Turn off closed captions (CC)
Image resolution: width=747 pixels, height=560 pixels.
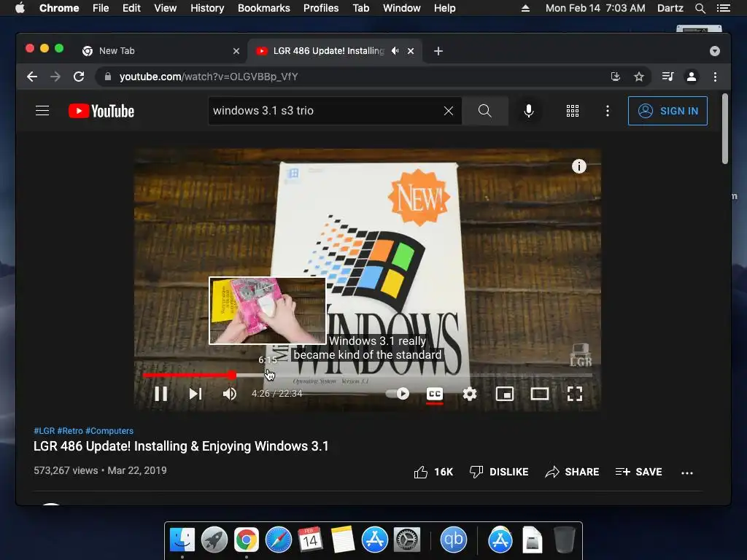435,394
